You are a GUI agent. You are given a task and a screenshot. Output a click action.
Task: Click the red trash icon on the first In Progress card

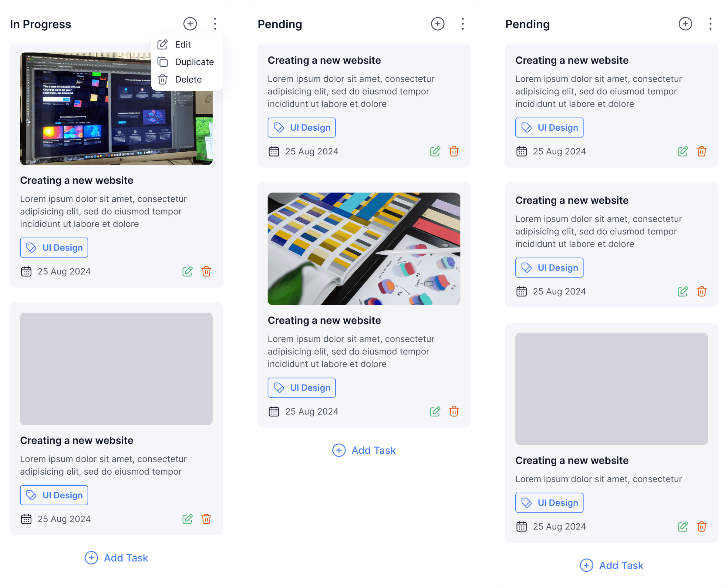point(206,271)
